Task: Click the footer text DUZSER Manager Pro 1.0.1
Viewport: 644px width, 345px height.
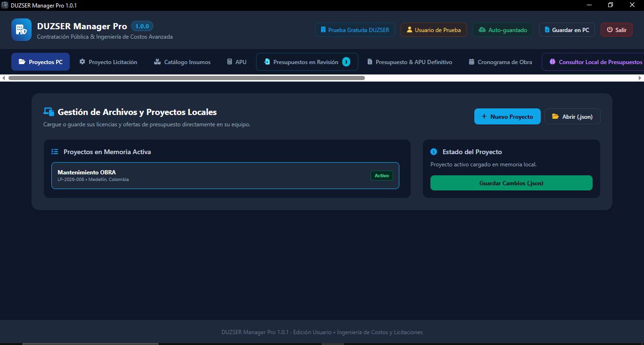Action: (x=255, y=332)
